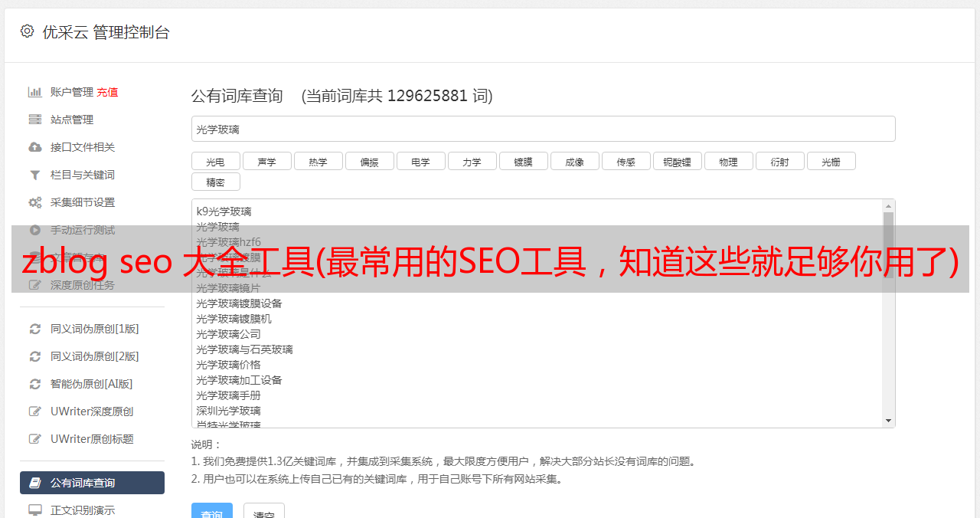Choose the 衍射 tag button
980x518 pixels.
(780, 161)
